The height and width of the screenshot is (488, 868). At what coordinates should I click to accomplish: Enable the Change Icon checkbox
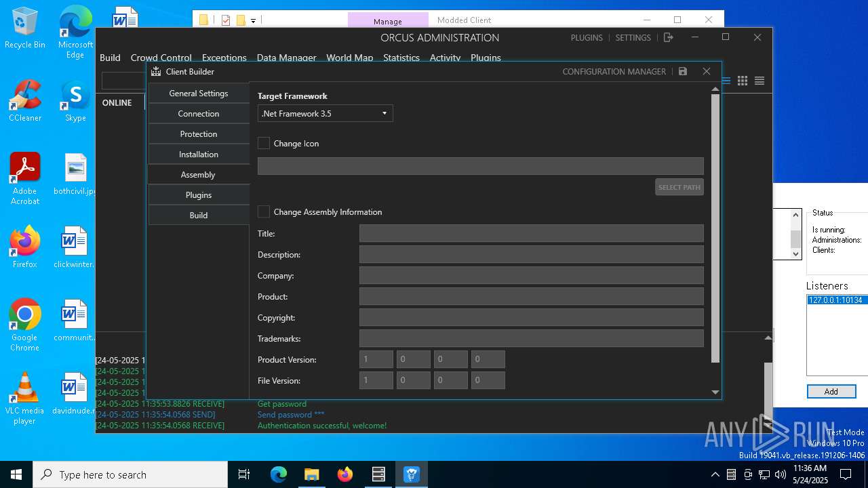(x=264, y=143)
